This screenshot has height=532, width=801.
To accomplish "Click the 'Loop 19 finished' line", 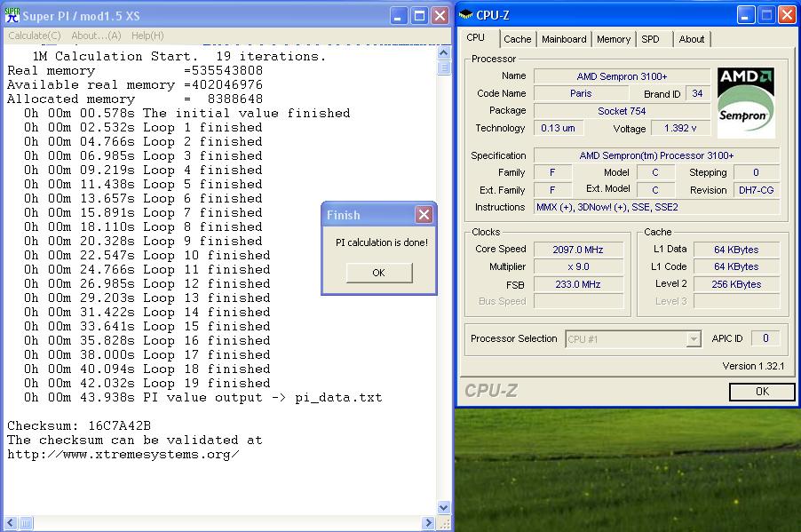I will pyautogui.click(x=147, y=384).
